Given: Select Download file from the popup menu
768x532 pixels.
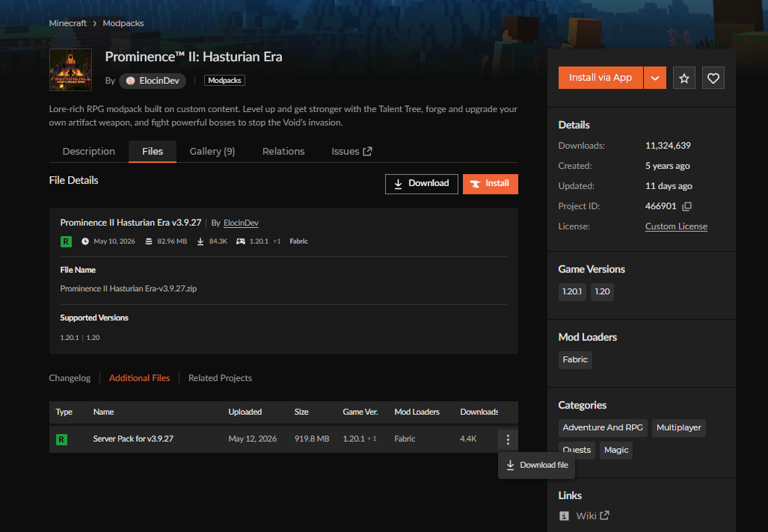Looking at the screenshot, I should click(x=537, y=465).
